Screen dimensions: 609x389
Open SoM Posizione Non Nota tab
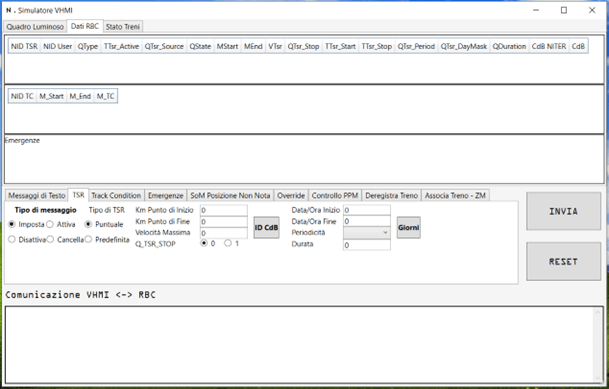(x=230, y=195)
